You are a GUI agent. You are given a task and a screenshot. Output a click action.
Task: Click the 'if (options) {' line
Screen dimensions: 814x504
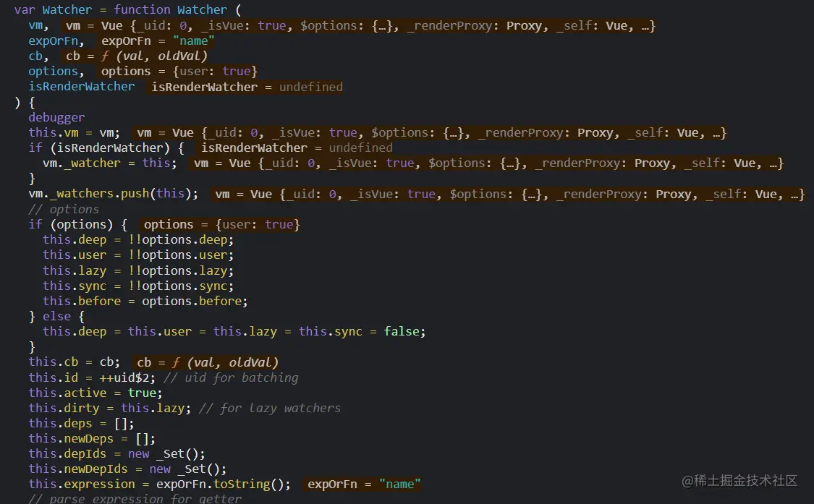click(78, 224)
